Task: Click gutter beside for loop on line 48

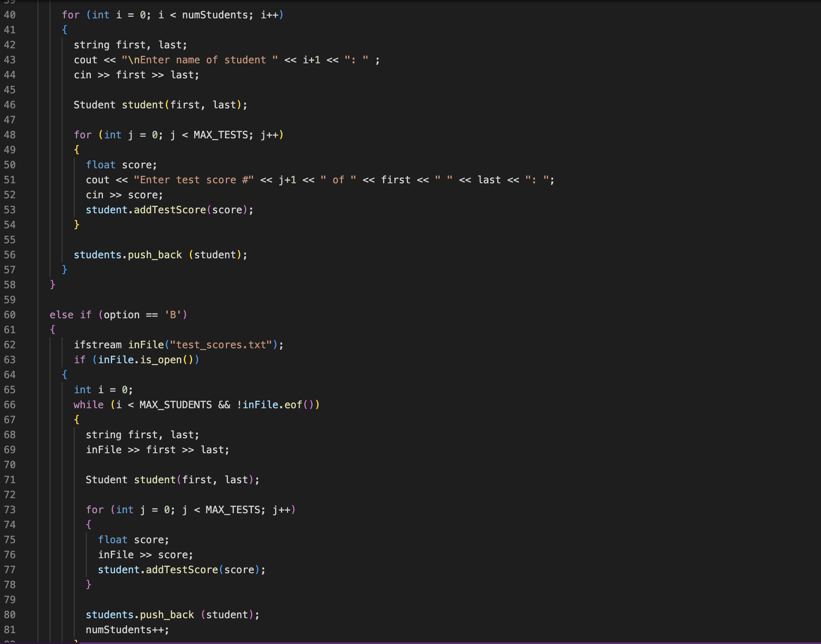Action: [x=10, y=135]
